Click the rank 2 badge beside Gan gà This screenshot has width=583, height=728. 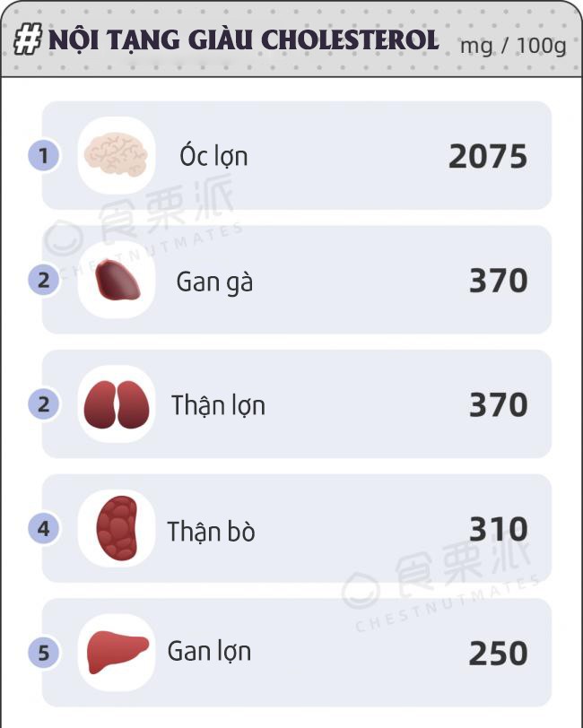[43, 281]
